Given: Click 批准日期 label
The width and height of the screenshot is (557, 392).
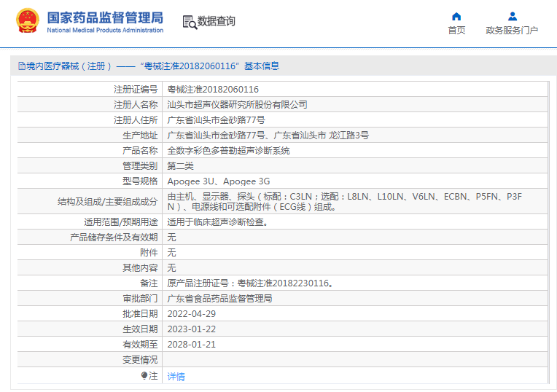Looking at the screenshot, I should coord(140,313).
